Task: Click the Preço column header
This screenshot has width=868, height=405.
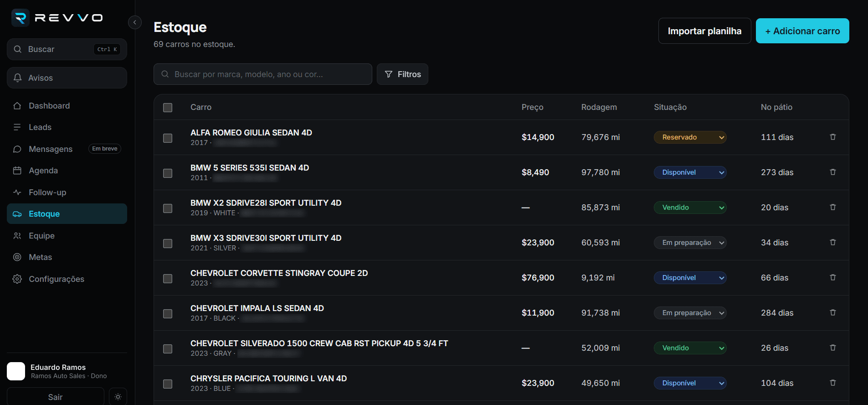Action: click(x=532, y=107)
